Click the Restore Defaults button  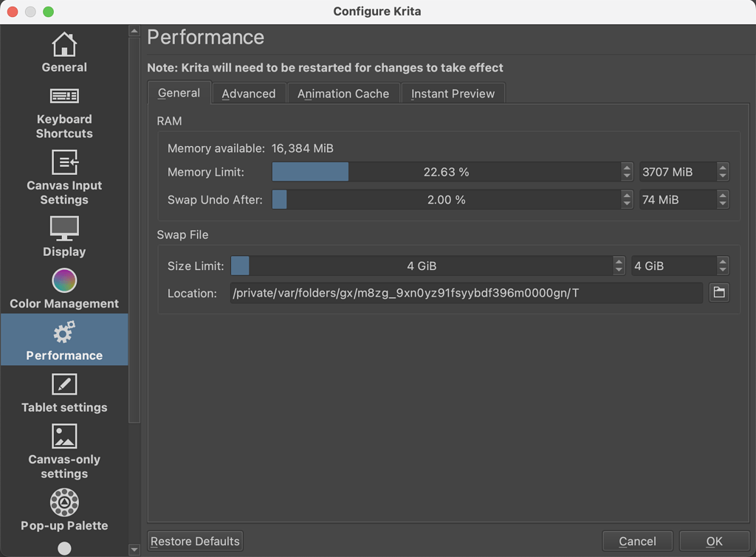tap(195, 541)
